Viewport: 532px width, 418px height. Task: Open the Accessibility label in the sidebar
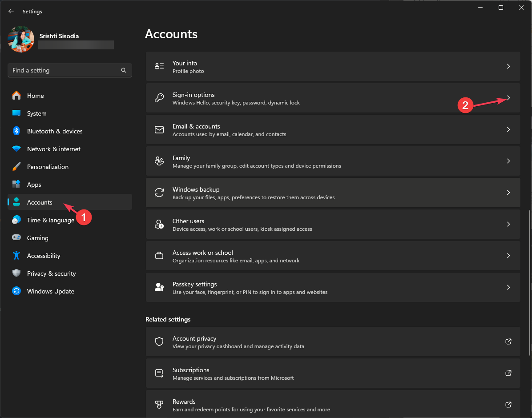point(44,256)
